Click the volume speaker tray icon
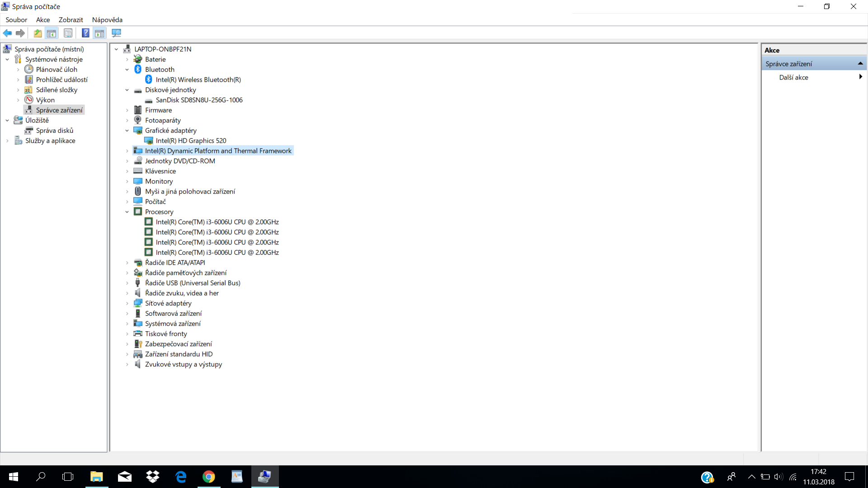This screenshot has height=488, width=868. click(x=778, y=477)
